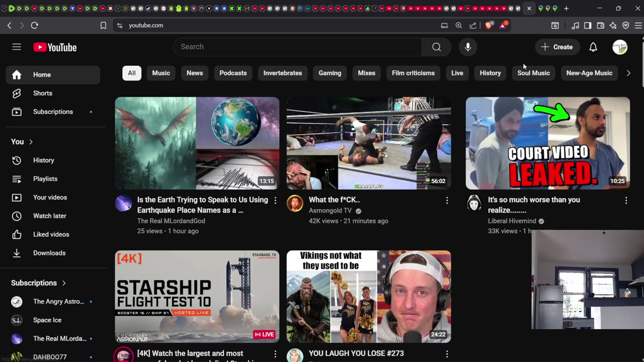Viewport: 644px width, 362px height.
Task: Open the wrestling ring video thumbnail
Action: point(369,143)
